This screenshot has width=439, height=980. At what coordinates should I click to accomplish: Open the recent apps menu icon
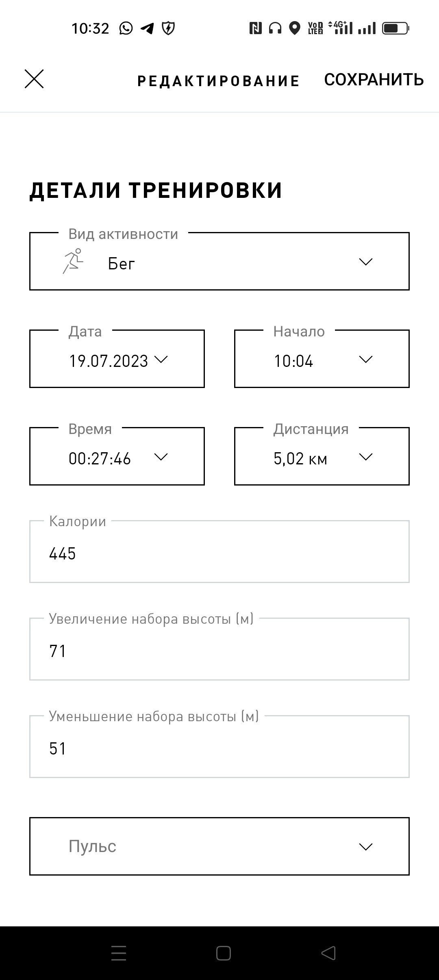[x=119, y=953]
